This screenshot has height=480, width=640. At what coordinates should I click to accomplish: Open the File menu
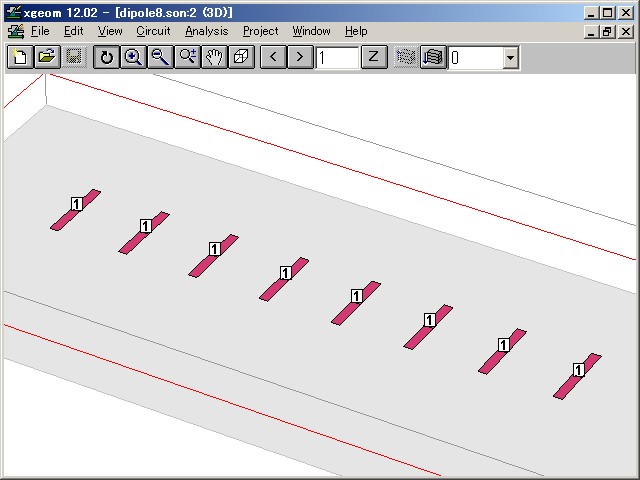(40, 31)
